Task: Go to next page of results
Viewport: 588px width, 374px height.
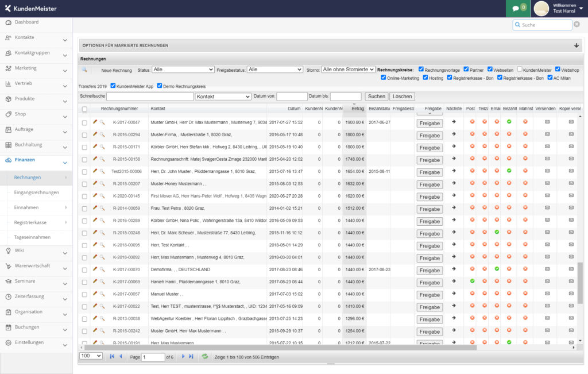Action: 183,356
